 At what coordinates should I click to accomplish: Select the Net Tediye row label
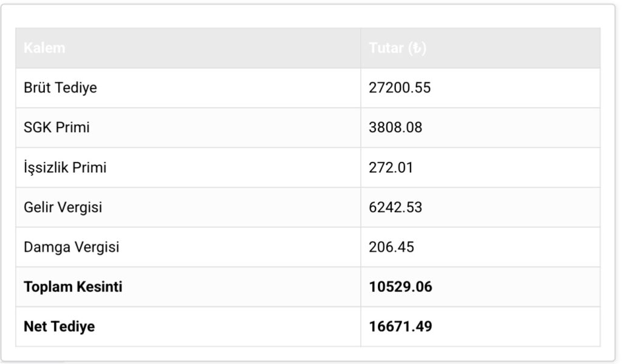tap(59, 327)
